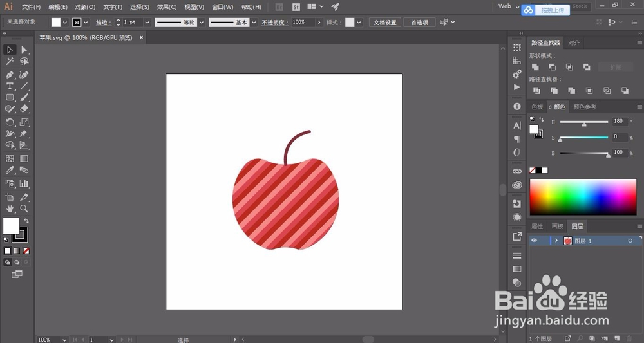Set paint mode to Gradient in toolbox

point(17,251)
